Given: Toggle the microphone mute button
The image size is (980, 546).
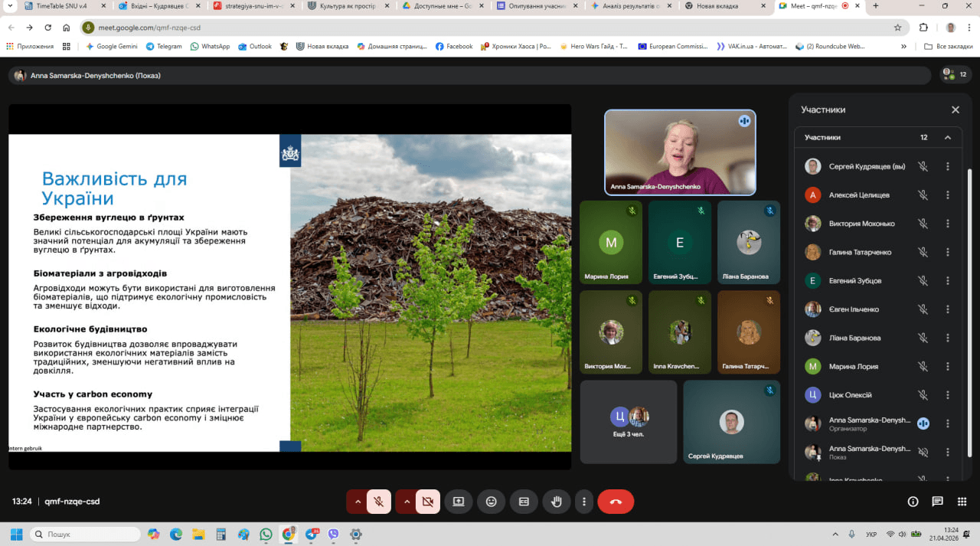Looking at the screenshot, I should 378,502.
